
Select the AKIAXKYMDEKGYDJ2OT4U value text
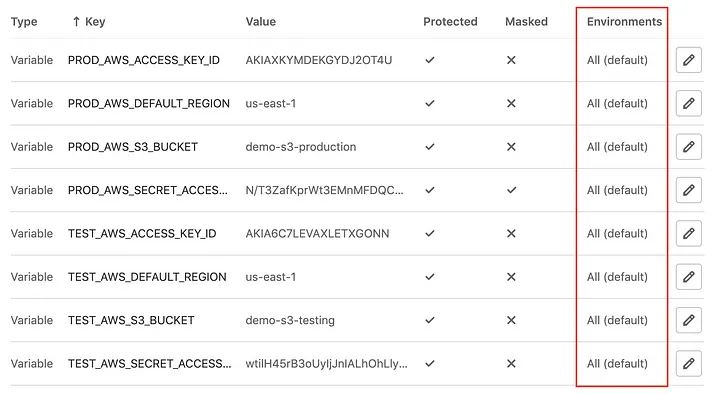coord(319,60)
